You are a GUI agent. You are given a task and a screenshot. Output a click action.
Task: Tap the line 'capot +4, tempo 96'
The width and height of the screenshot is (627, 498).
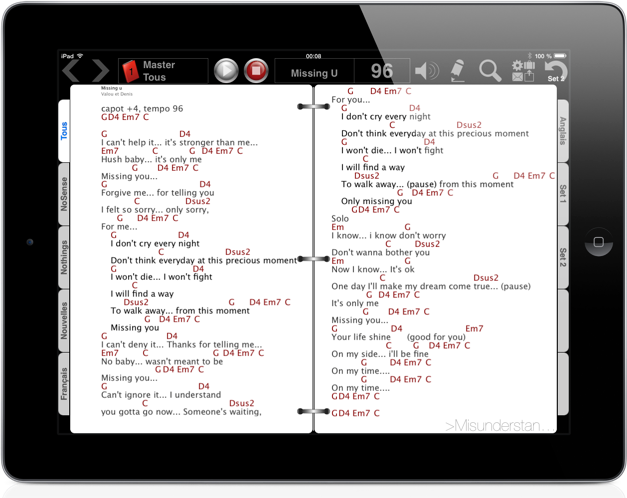(x=142, y=108)
